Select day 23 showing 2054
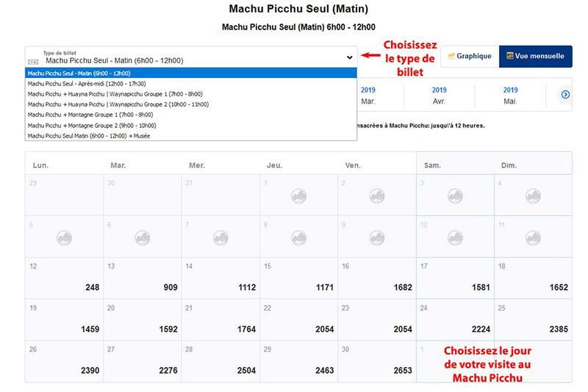 click(x=377, y=320)
